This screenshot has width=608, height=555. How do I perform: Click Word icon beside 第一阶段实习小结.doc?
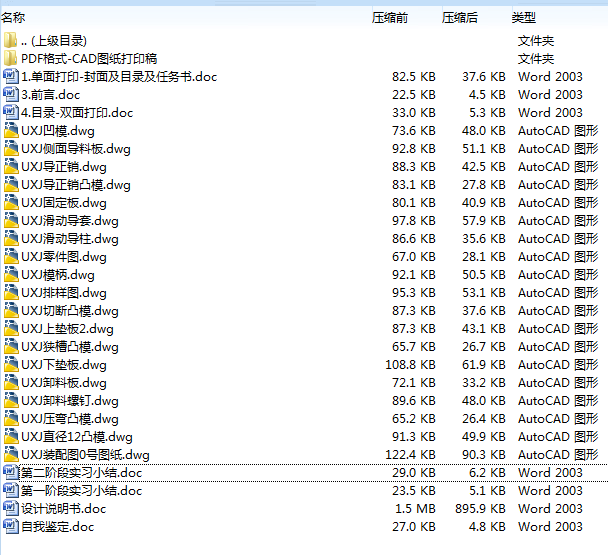pyautogui.click(x=10, y=491)
